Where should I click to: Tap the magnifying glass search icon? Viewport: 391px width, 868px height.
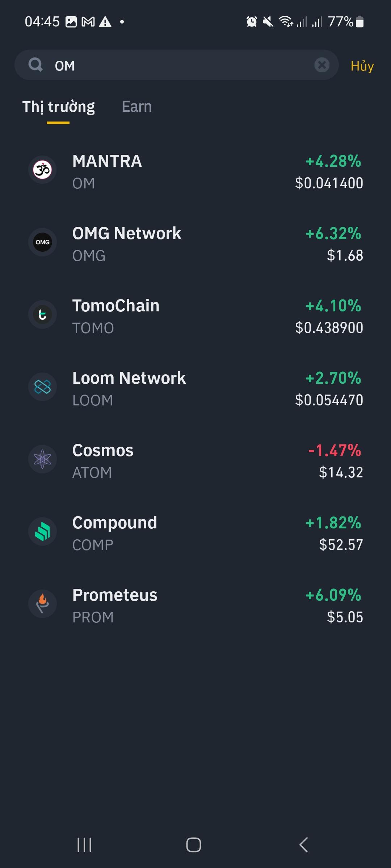pos(35,65)
